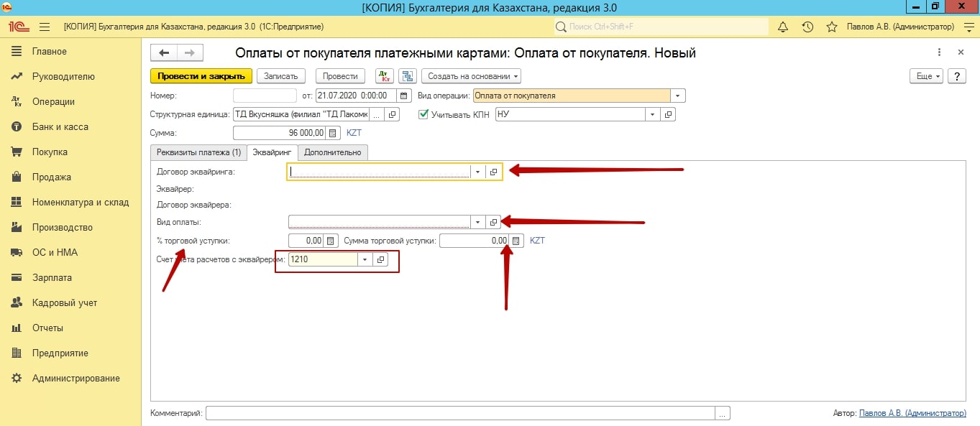Click the Дт/Кт postings icon in toolbar
Screen dimensions: 980x426
pos(385,76)
